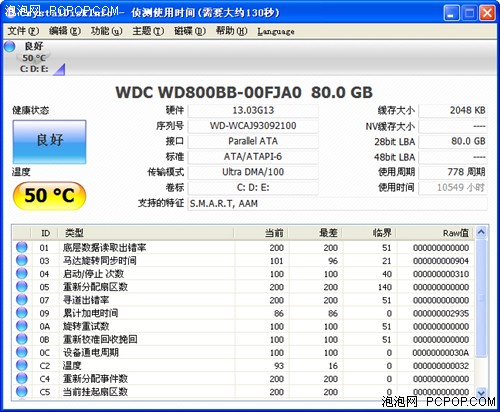Click the drive title WDC WD800BB-00FJA0 80.0 GB
The height and width of the screenshot is (412, 500).
pyautogui.click(x=244, y=92)
